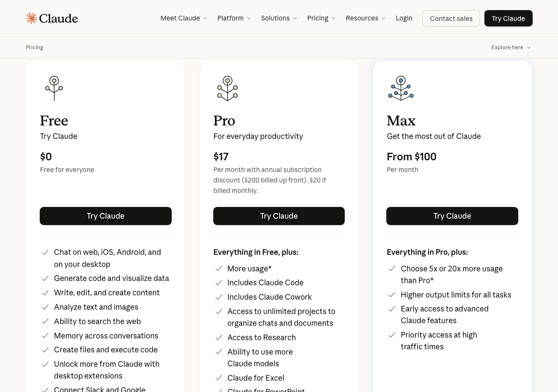Click the 'Free' plan heading

(x=54, y=120)
